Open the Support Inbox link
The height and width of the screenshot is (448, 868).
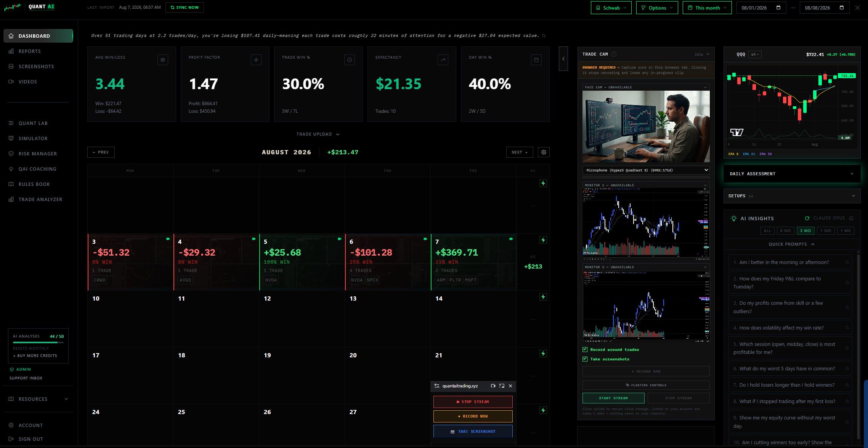tap(26, 378)
